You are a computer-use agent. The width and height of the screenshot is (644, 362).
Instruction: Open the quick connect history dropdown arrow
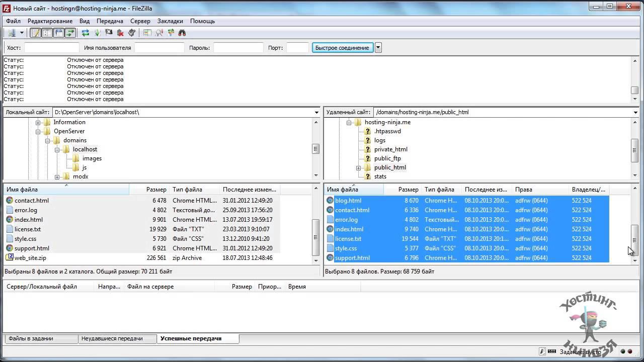coord(378,48)
